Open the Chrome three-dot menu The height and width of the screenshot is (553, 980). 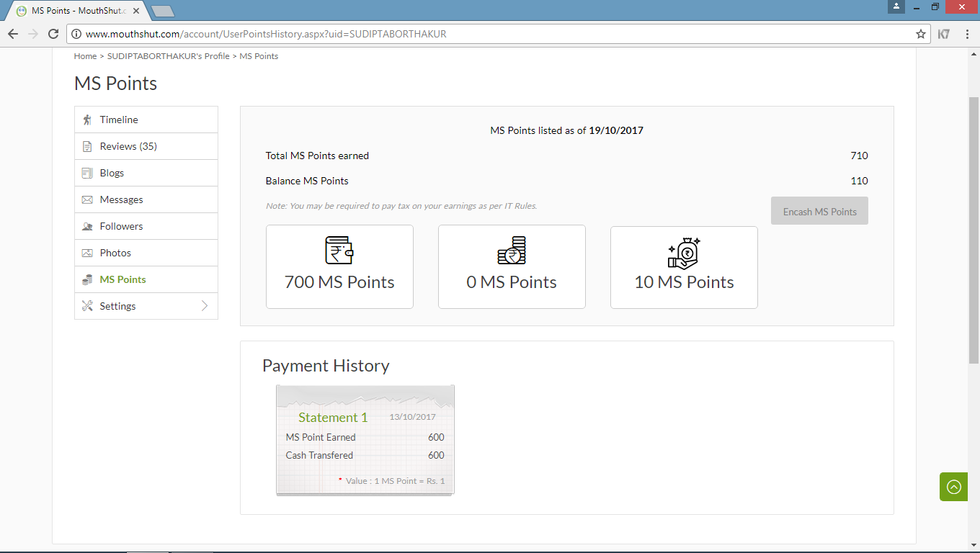pyautogui.click(x=967, y=34)
